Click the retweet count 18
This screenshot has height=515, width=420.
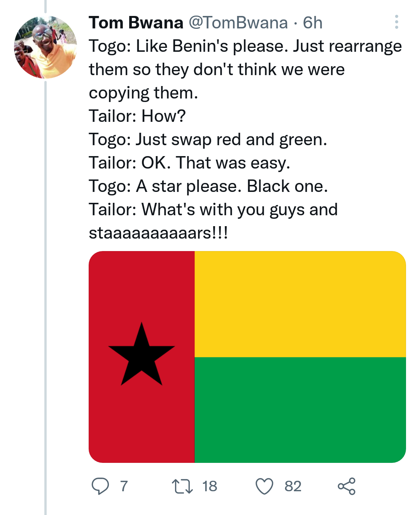tap(210, 486)
